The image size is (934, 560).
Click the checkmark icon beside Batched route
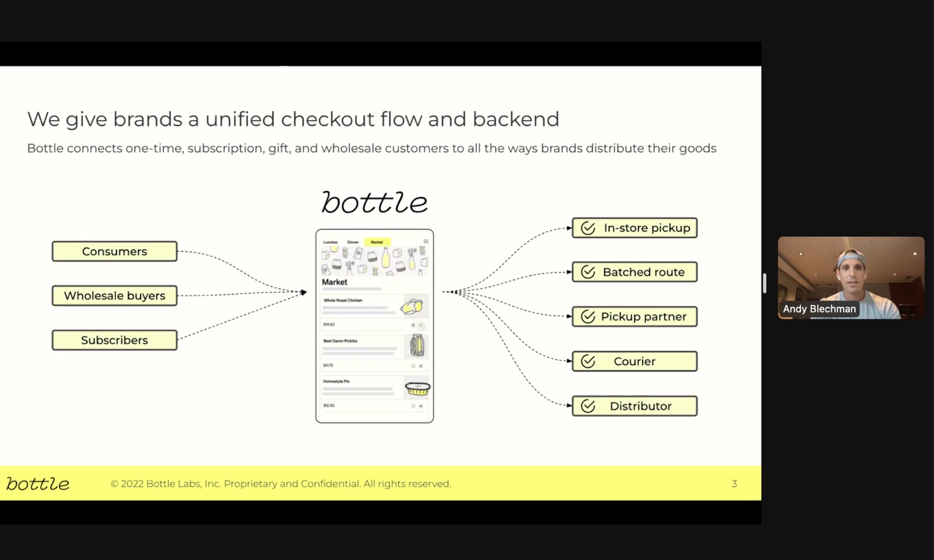coord(588,272)
